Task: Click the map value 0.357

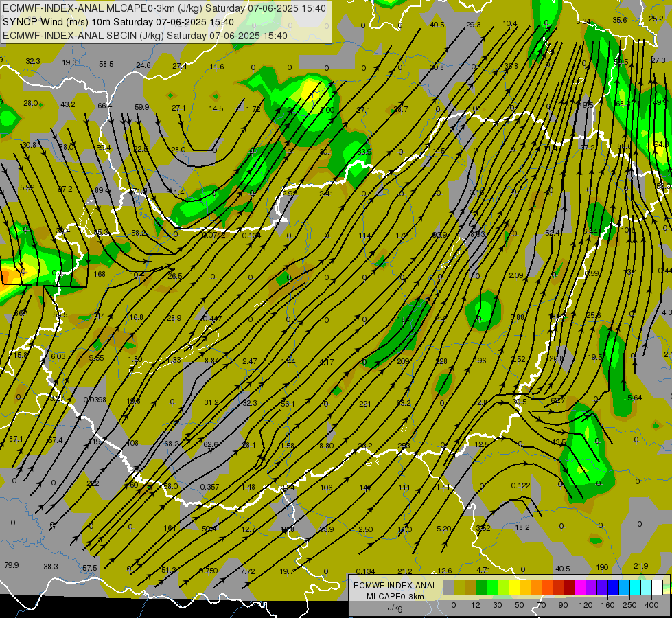Action: point(209,487)
